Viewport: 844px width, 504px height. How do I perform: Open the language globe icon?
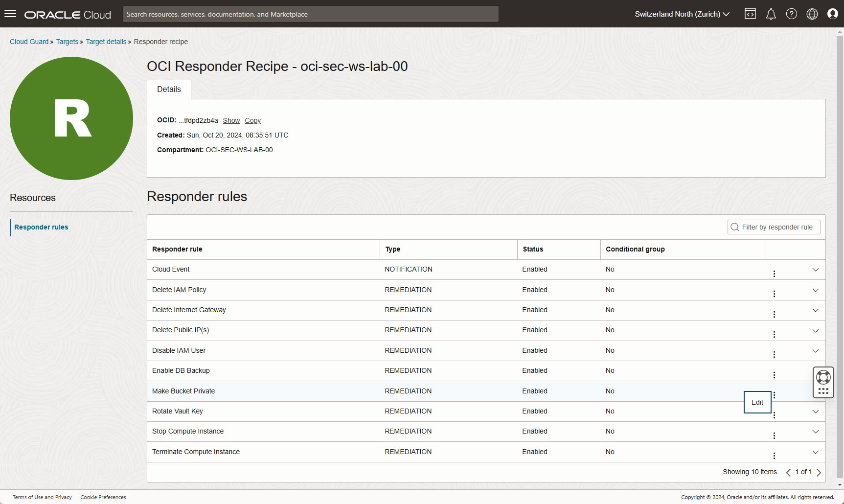tap(812, 14)
